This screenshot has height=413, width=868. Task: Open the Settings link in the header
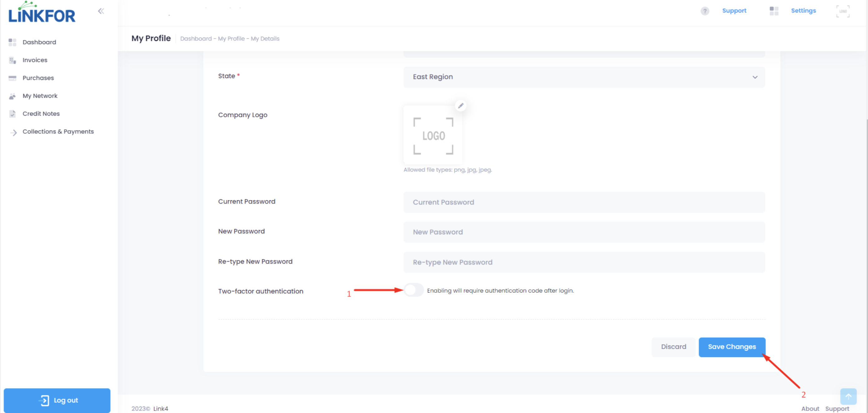(803, 11)
